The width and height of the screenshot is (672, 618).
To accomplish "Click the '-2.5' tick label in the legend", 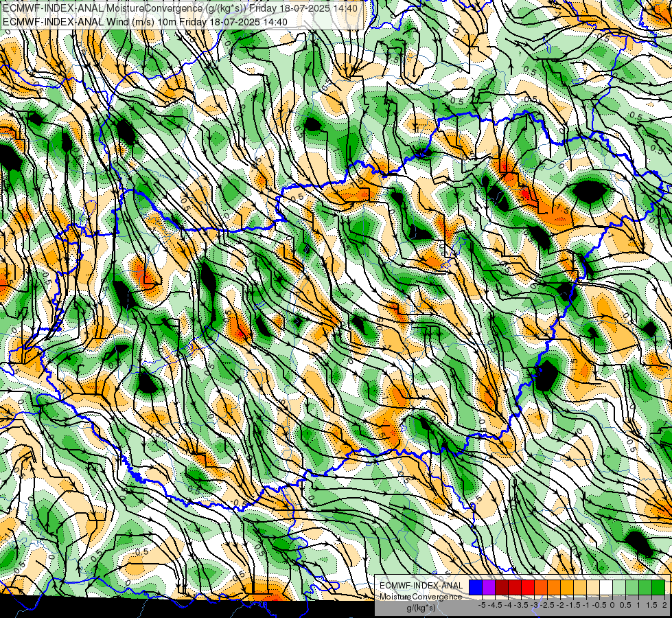I will click(x=547, y=605).
